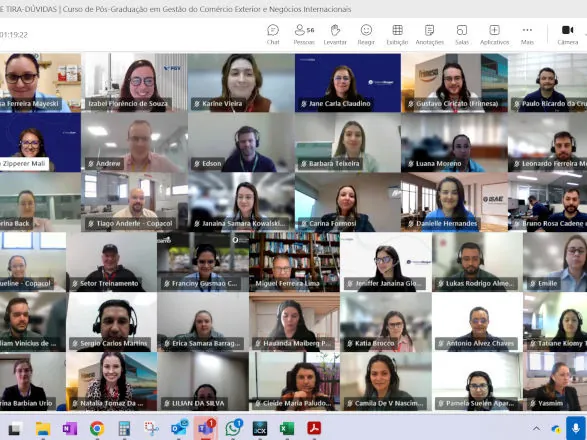Open Google Chrome from the taskbar
The height and width of the screenshot is (440, 587).
pos(97,428)
